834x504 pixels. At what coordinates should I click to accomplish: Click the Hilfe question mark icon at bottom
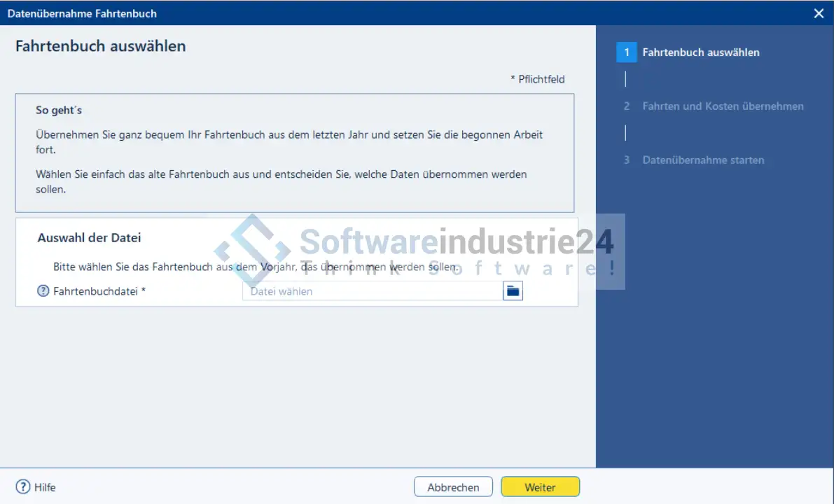pyautogui.click(x=23, y=487)
